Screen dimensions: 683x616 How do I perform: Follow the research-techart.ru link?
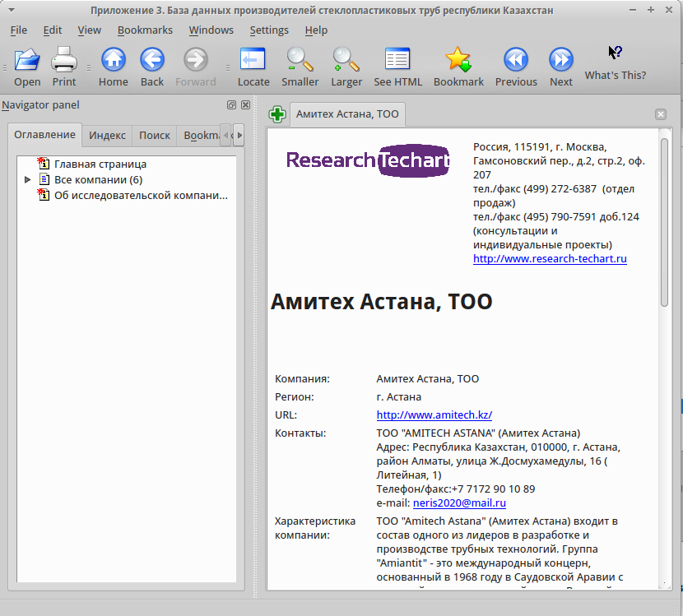click(550, 258)
